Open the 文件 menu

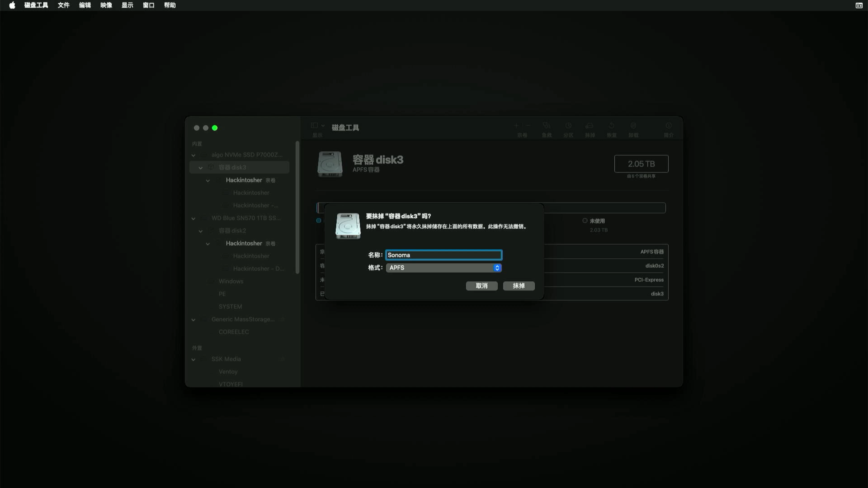[63, 5]
